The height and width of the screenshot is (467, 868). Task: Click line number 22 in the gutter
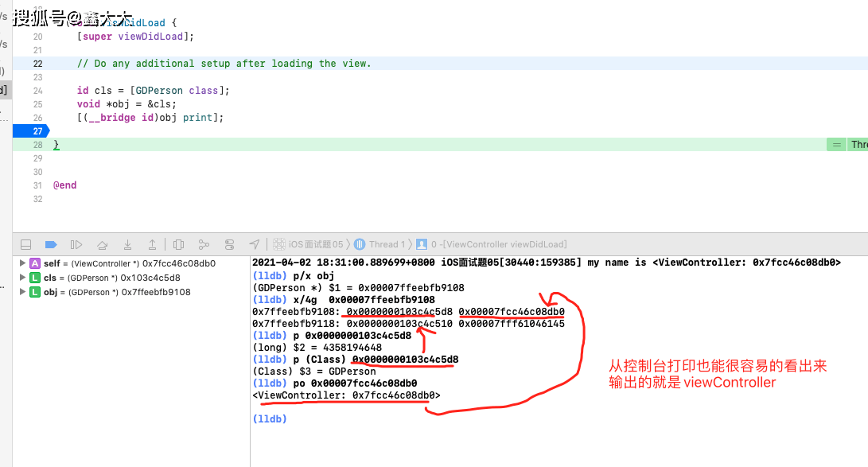(x=37, y=64)
